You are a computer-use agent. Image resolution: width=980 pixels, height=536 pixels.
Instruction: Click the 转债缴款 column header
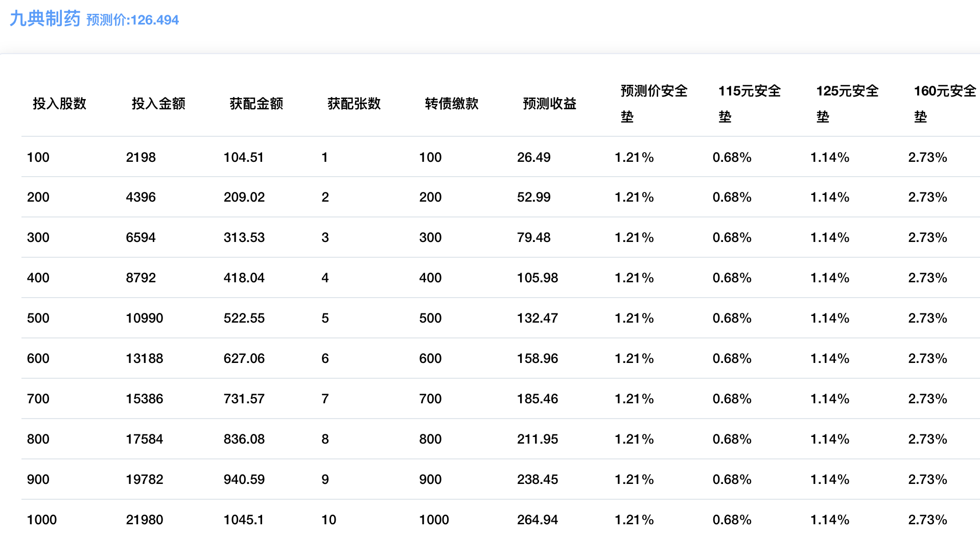click(x=452, y=104)
